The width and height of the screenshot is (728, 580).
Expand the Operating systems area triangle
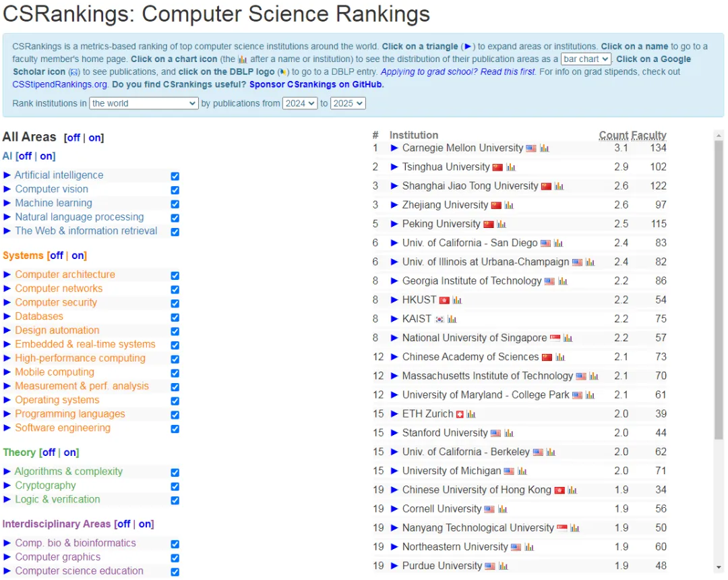coord(7,400)
